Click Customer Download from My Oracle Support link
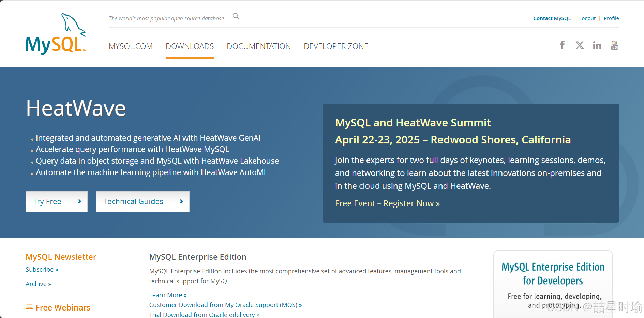Image resolution: width=644 pixels, height=318 pixels. pos(225,305)
